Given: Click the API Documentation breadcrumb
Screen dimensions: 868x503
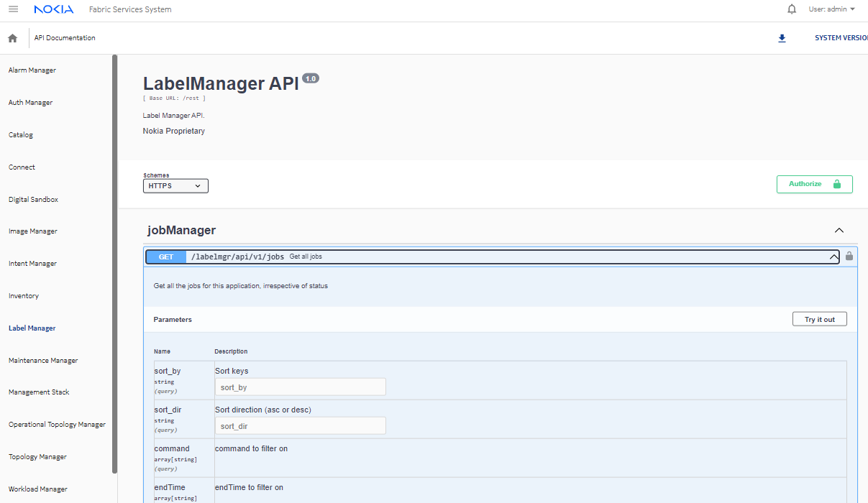Looking at the screenshot, I should pyautogui.click(x=65, y=38).
